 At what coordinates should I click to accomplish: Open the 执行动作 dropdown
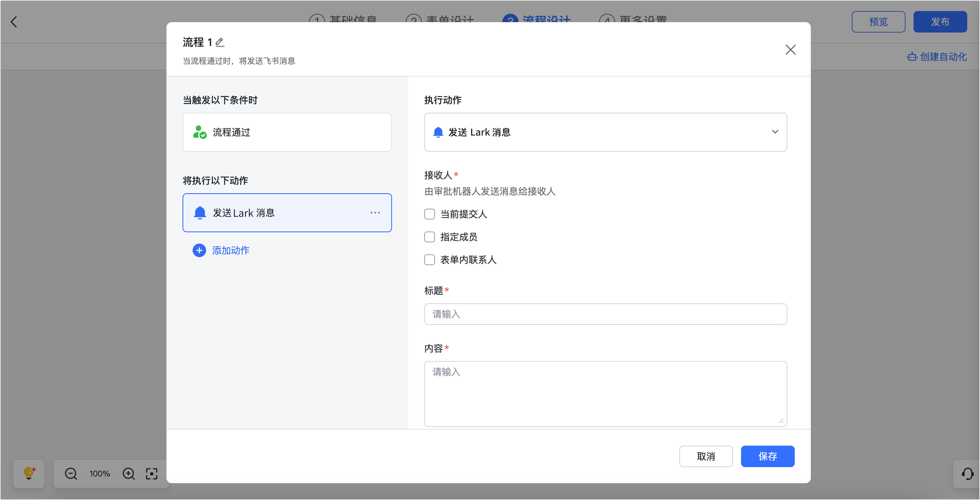point(605,132)
